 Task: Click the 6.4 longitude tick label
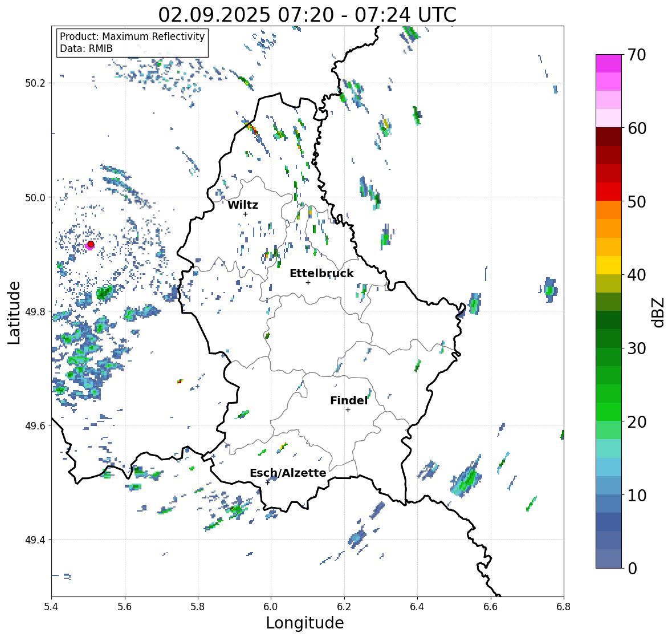click(417, 606)
